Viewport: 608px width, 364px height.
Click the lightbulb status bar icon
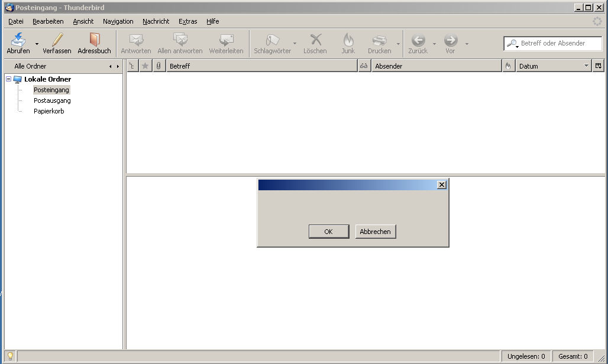pos(10,356)
